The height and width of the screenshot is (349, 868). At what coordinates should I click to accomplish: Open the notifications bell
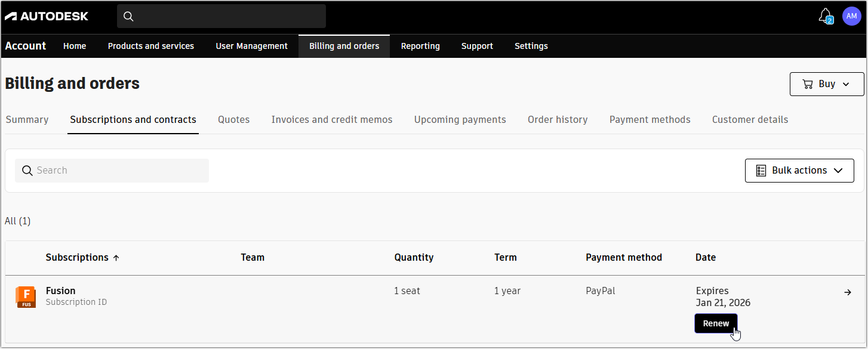(x=826, y=16)
